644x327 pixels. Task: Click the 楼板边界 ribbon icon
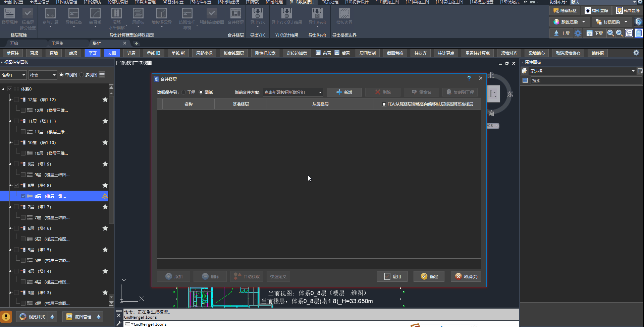pos(344,14)
